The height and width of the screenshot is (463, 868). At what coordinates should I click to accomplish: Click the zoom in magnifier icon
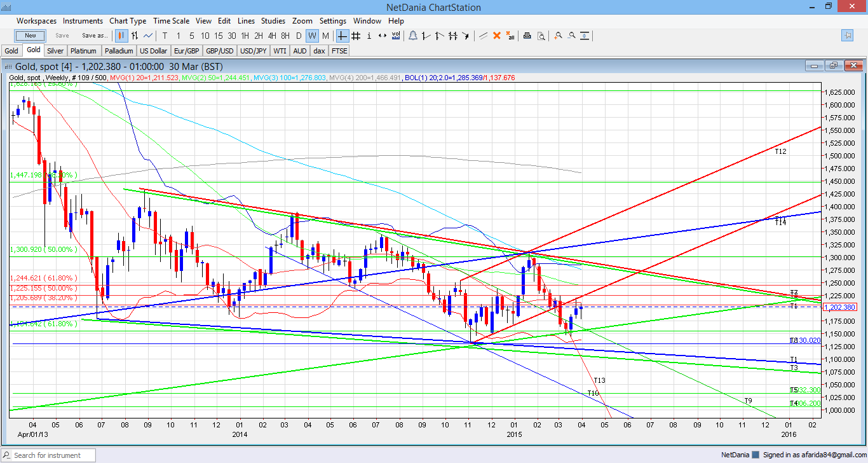(x=559, y=36)
